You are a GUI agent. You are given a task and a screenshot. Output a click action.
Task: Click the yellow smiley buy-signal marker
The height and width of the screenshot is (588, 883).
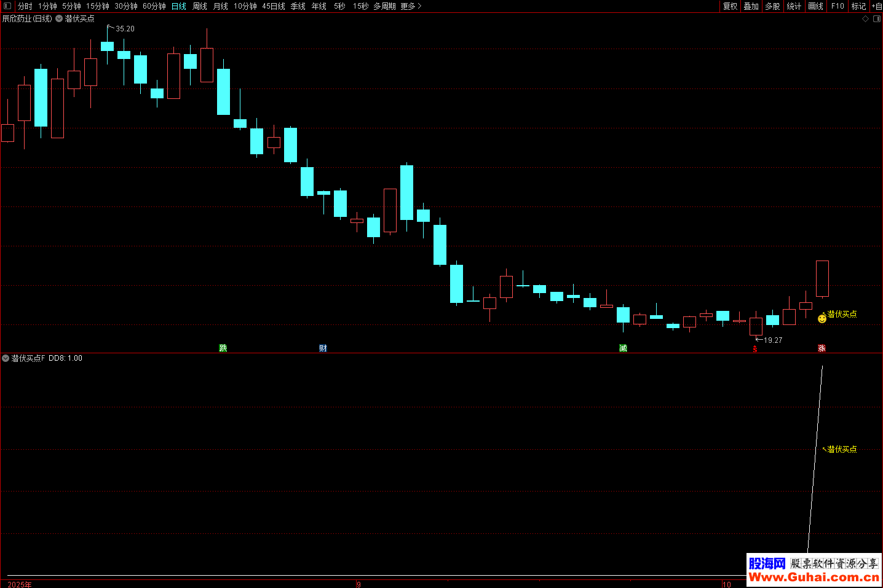(x=822, y=318)
